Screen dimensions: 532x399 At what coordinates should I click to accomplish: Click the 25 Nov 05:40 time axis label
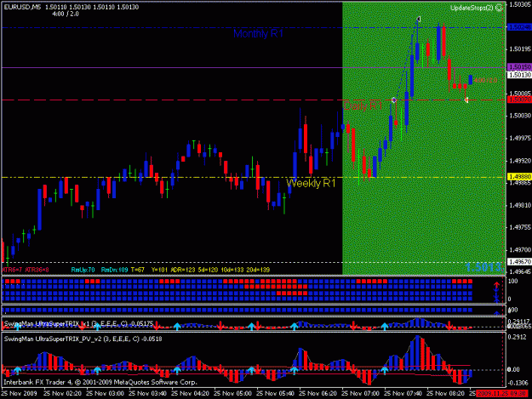(x=275, y=394)
